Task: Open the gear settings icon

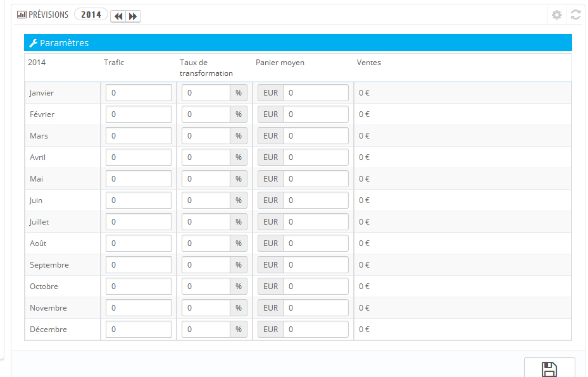Action: coord(556,15)
